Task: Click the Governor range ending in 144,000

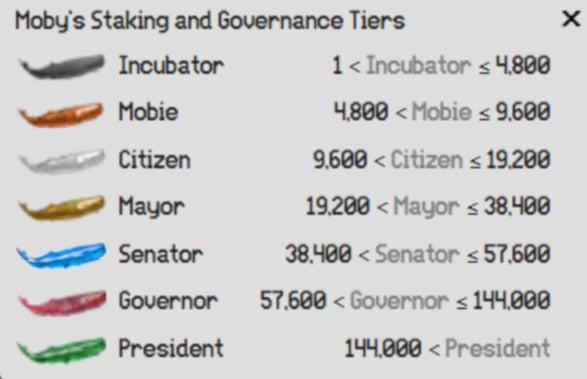Action: pos(405,301)
